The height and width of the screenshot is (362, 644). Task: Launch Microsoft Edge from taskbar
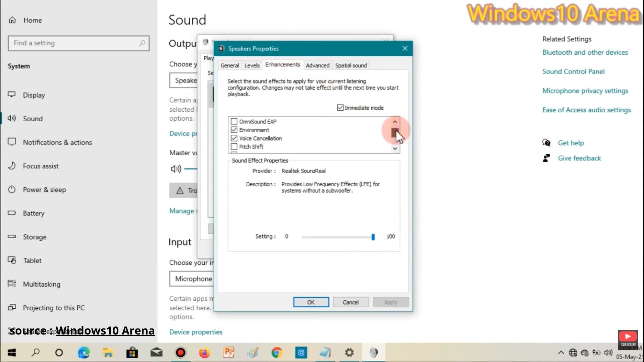tap(84, 353)
